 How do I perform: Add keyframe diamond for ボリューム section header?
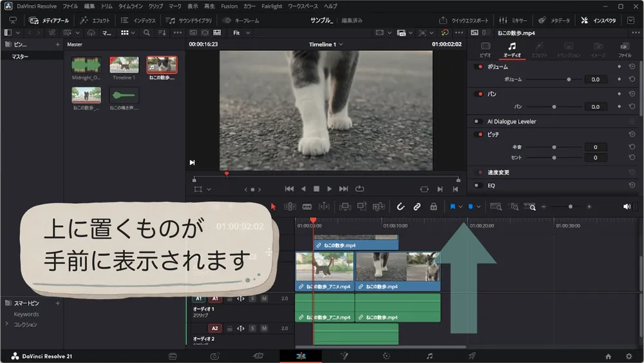click(x=619, y=66)
